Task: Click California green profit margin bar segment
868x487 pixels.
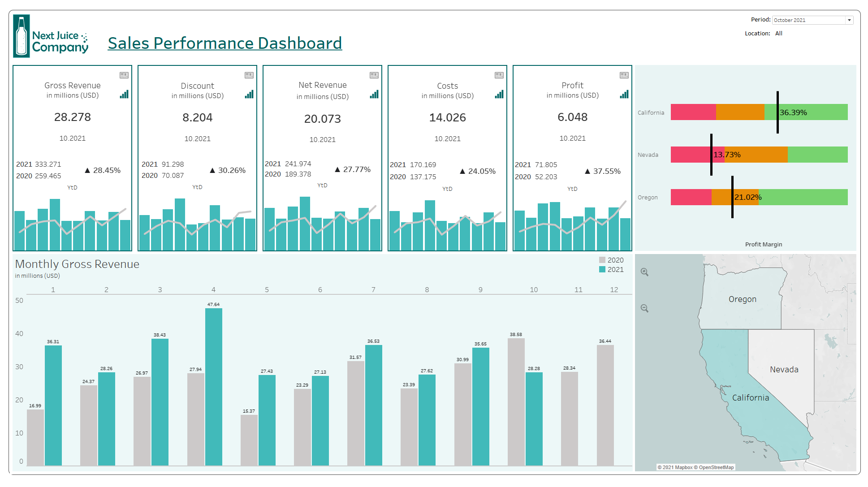Action: click(825, 112)
